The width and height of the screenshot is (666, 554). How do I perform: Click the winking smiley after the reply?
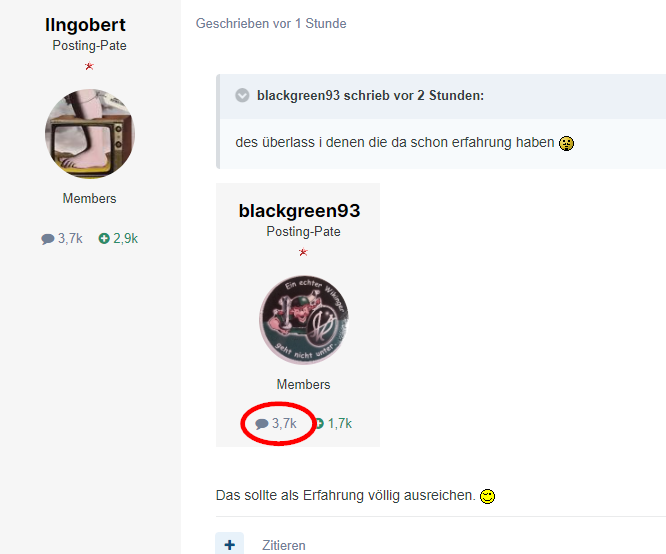point(488,496)
